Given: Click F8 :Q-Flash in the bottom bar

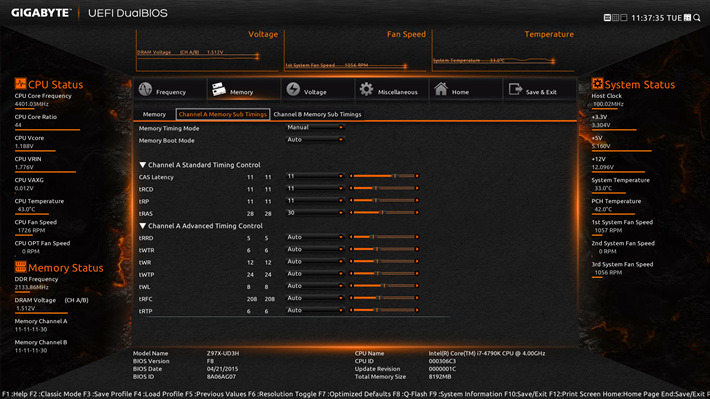Looking at the screenshot, I should click(410, 394).
